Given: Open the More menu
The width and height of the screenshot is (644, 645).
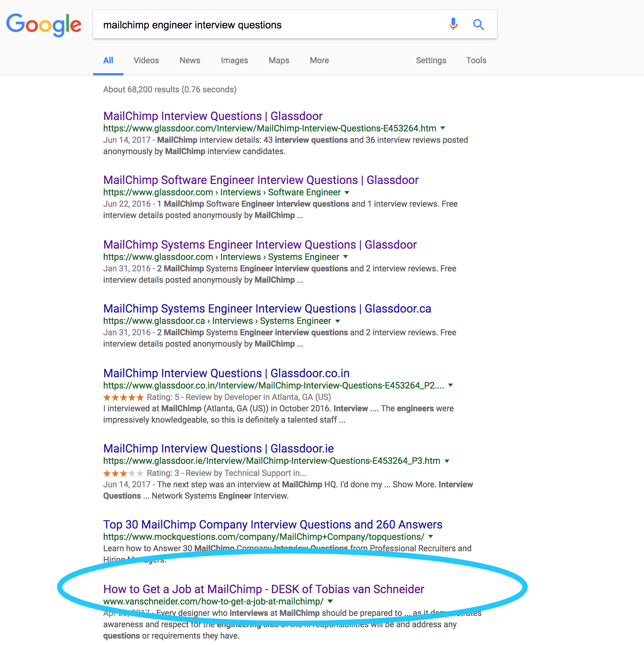Looking at the screenshot, I should click(320, 60).
